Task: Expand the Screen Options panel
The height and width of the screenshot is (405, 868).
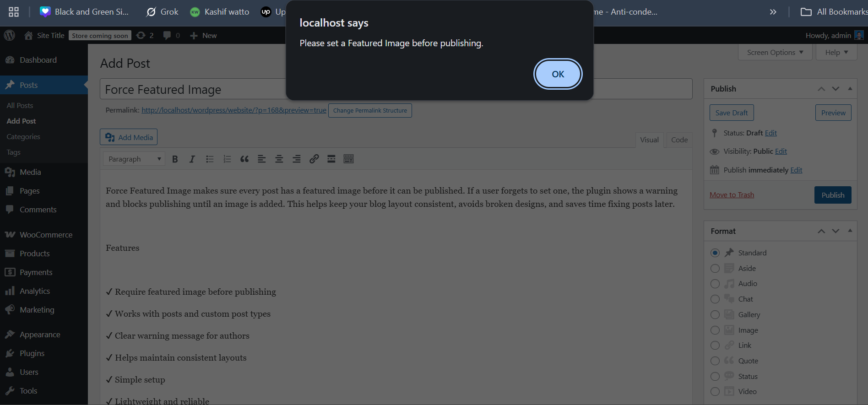Action: (775, 53)
